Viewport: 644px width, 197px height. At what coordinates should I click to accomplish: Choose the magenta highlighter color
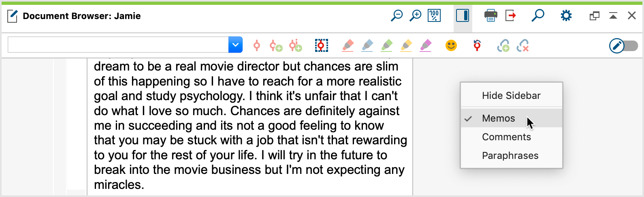425,45
